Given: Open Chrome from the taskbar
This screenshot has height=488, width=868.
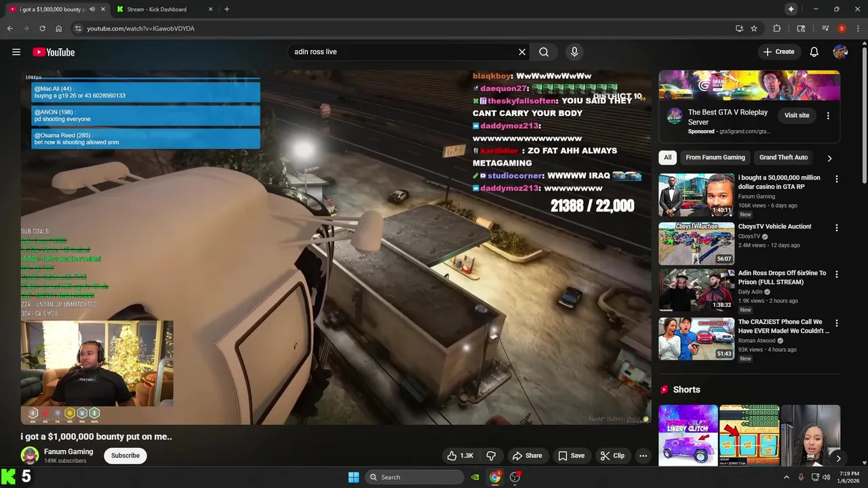Looking at the screenshot, I should pos(495,477).
